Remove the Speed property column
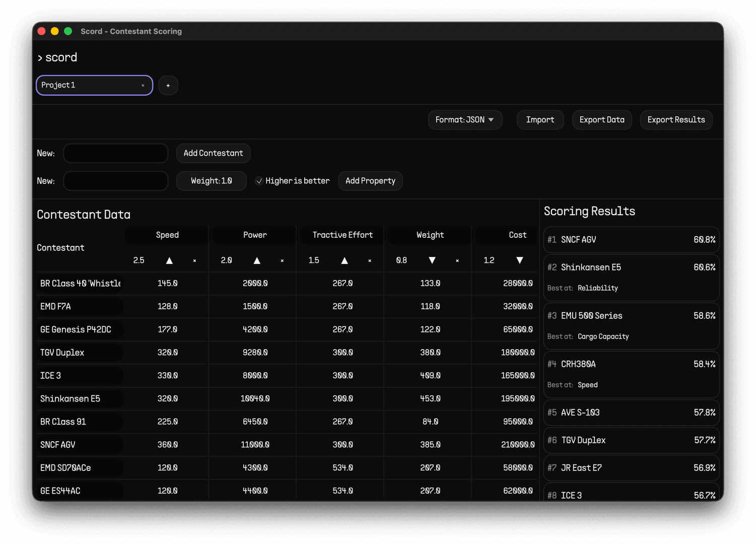The image size is (756, 544). tap(194, 261)
